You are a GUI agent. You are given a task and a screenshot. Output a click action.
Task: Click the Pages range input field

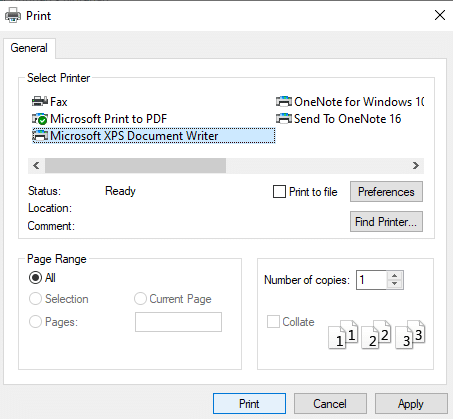[x=178, y=322]
